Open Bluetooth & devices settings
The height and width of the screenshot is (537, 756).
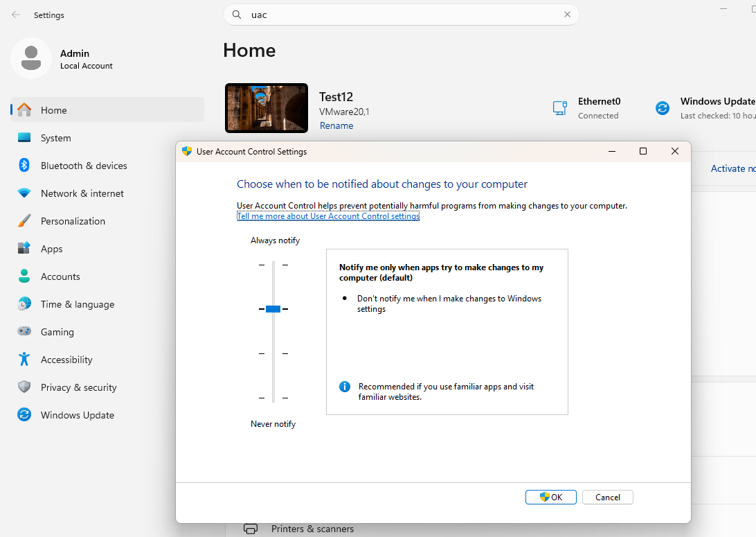coord(107,166)
